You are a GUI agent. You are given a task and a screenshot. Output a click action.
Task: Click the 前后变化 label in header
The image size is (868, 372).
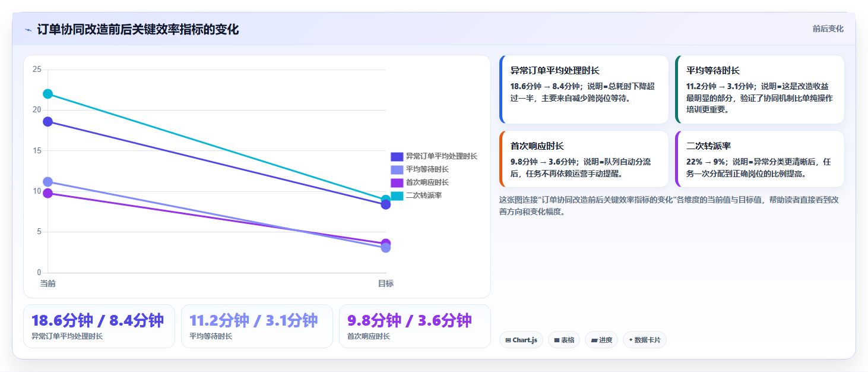(x=828, y=29)
